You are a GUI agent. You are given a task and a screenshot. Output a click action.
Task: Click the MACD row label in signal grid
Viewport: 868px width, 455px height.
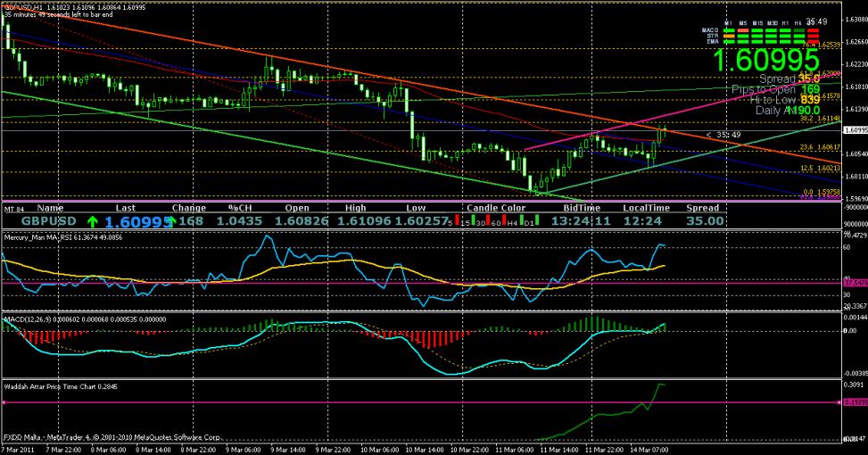pos(708,29)
